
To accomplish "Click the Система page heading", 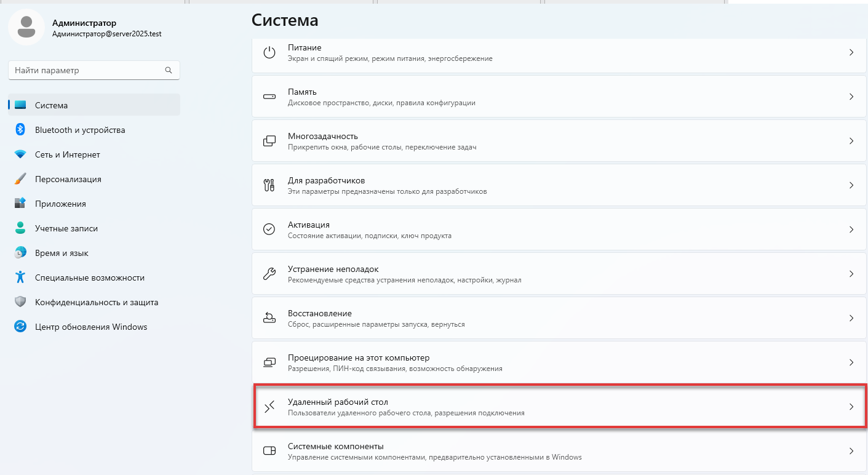I will click(285, 20).
